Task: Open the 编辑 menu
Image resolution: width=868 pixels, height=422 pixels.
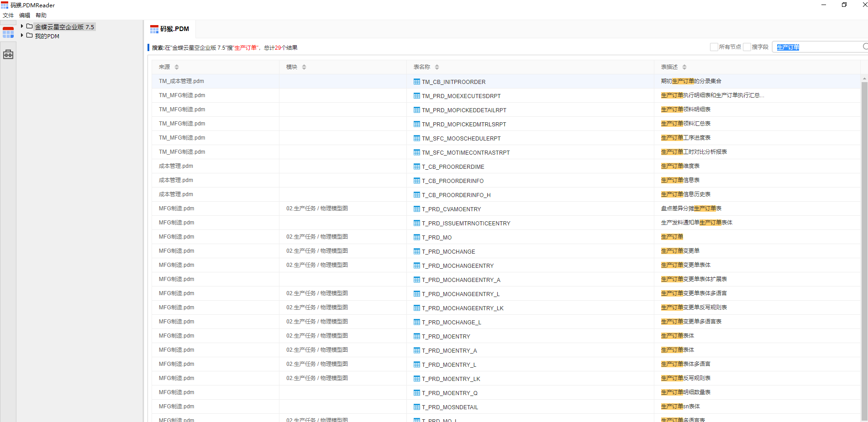Action: pos(25,15)
